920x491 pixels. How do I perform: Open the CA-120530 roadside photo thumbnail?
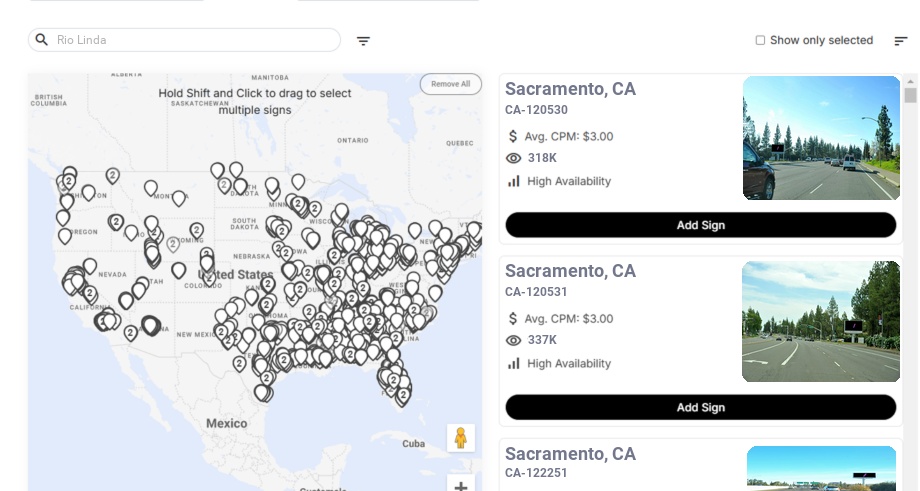821,138
